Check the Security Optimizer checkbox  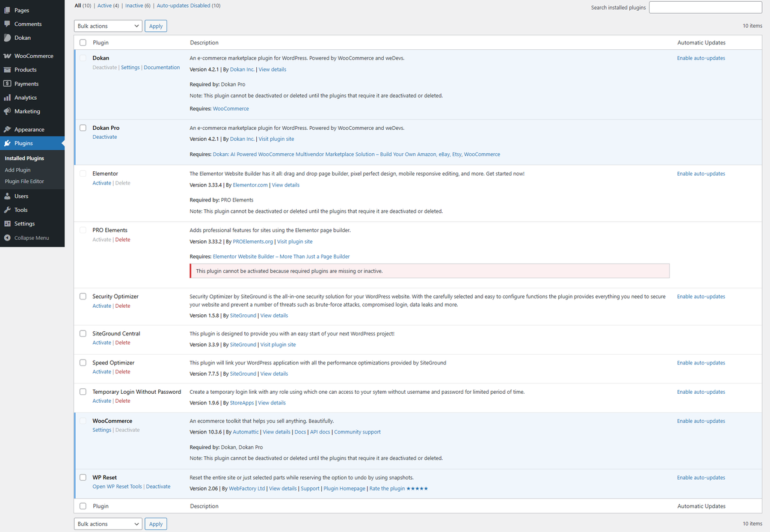pyautogui.click(x=83, y=296)
